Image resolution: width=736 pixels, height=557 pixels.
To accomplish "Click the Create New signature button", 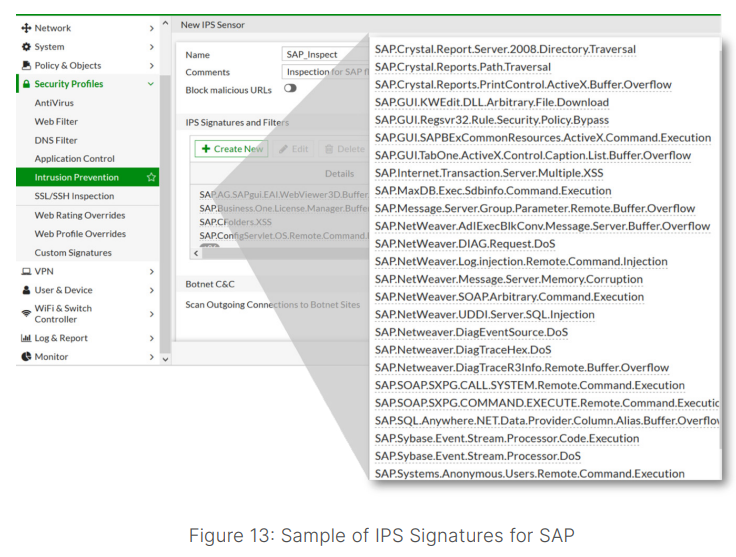I will click(231, 149).
